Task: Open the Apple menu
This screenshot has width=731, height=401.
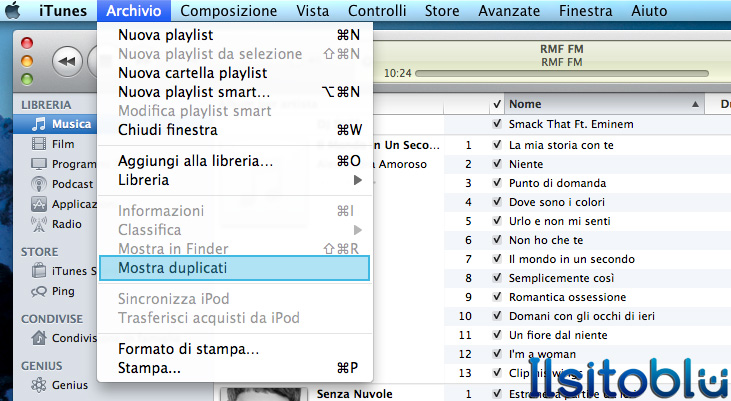Action: pos(13,10)
